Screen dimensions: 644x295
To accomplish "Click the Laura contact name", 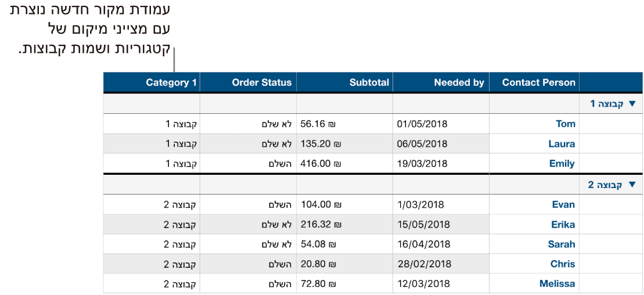I will coord(562,144).
